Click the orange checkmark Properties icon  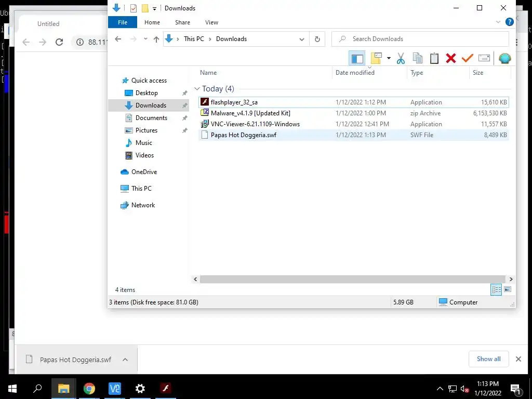tap(467, 58)
